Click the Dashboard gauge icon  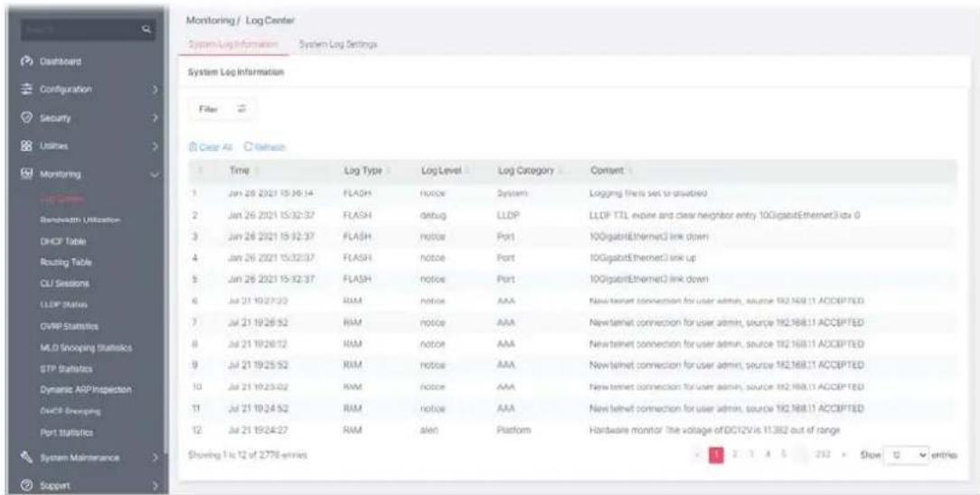click(x=26, y=61)
